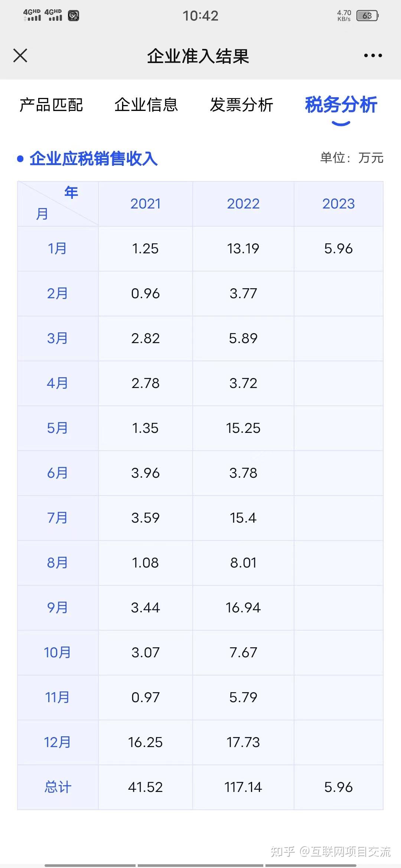Screen dimensions: 401x868
Task: Tap the 2022 column header
Action: [x=243, y=204]
